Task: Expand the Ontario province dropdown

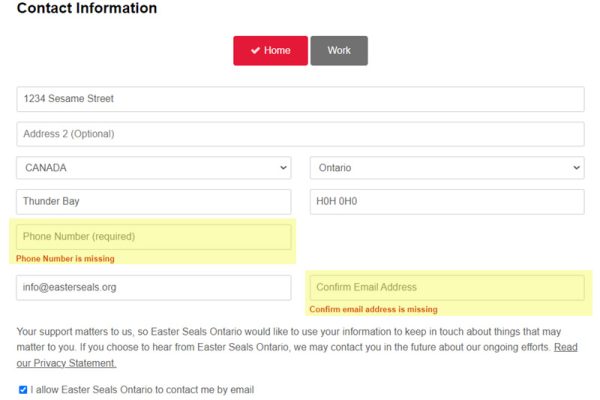Action: tap(446, 168)
